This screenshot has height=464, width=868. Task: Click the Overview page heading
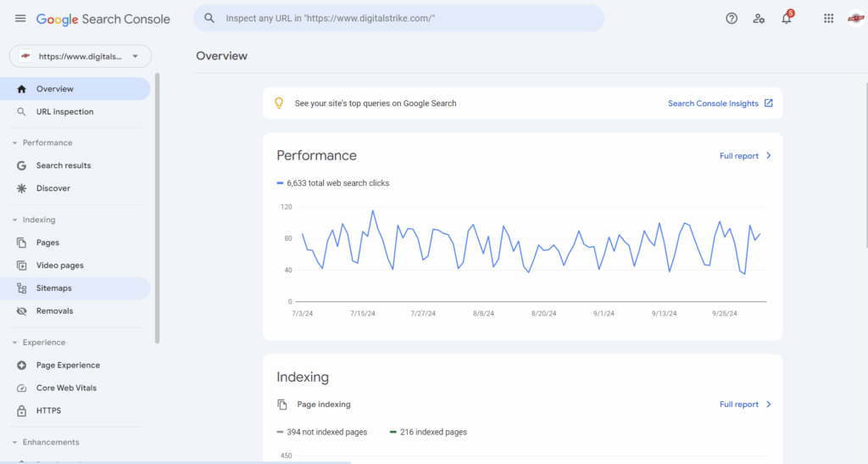[x=221, y=56]
